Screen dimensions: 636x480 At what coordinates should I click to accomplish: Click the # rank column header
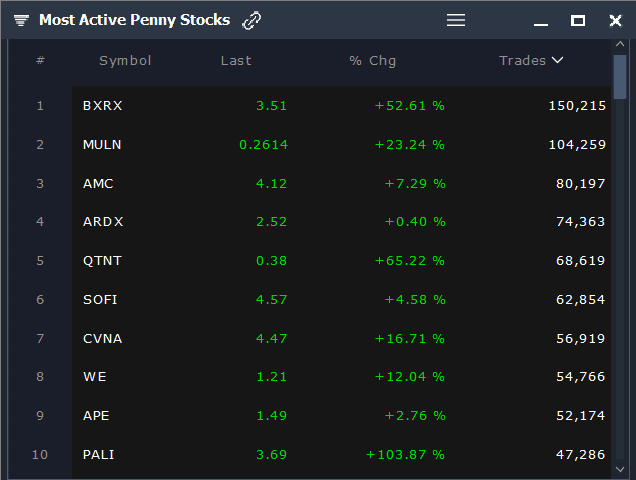[x=40, y=61]
